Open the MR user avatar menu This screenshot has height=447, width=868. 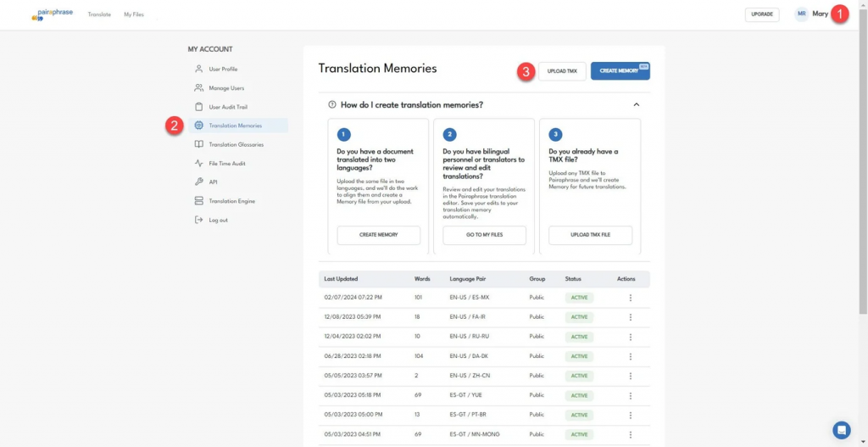point(801,14)
